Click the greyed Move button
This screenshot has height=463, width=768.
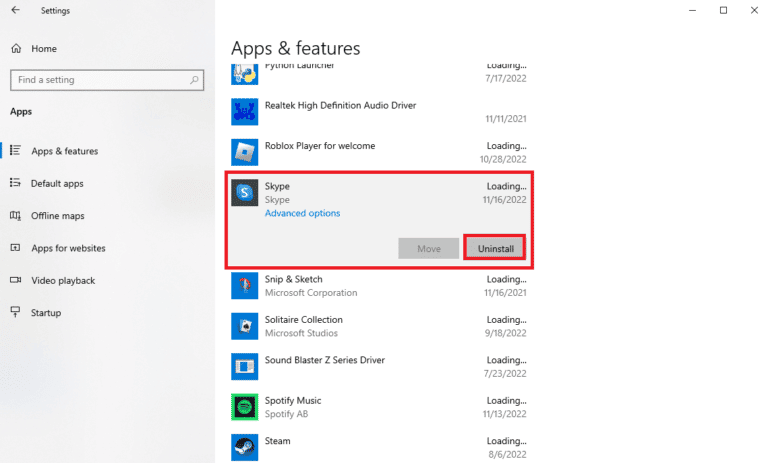tap(429, 248)
